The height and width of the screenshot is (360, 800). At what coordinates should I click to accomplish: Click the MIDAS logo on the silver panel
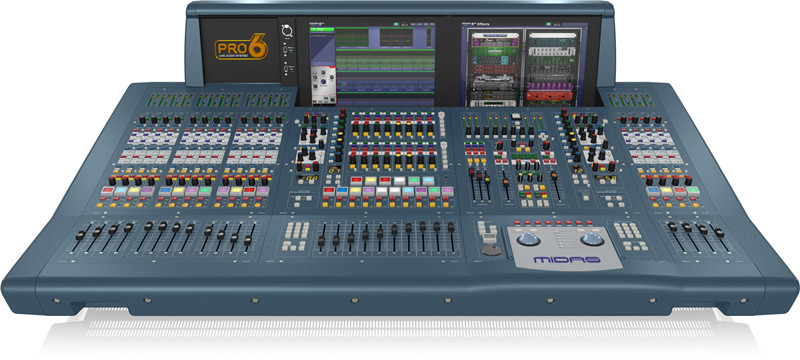point(567,260)
